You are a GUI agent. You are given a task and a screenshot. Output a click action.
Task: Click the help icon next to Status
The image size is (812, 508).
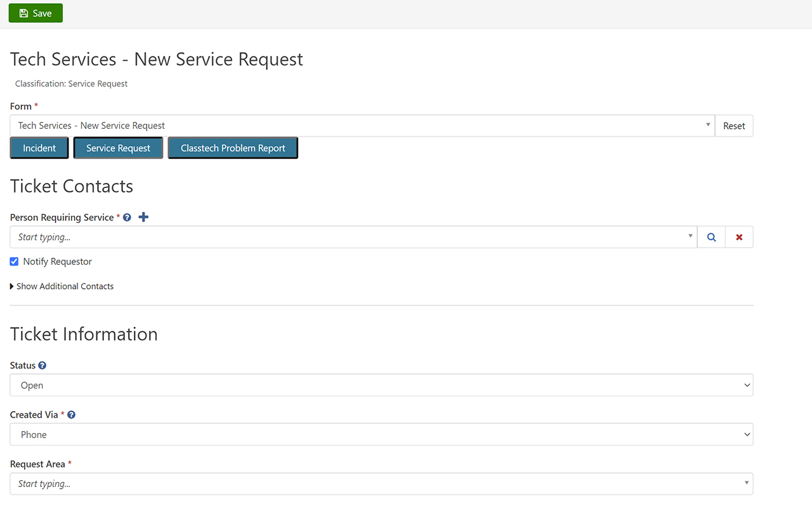[43, 366]
